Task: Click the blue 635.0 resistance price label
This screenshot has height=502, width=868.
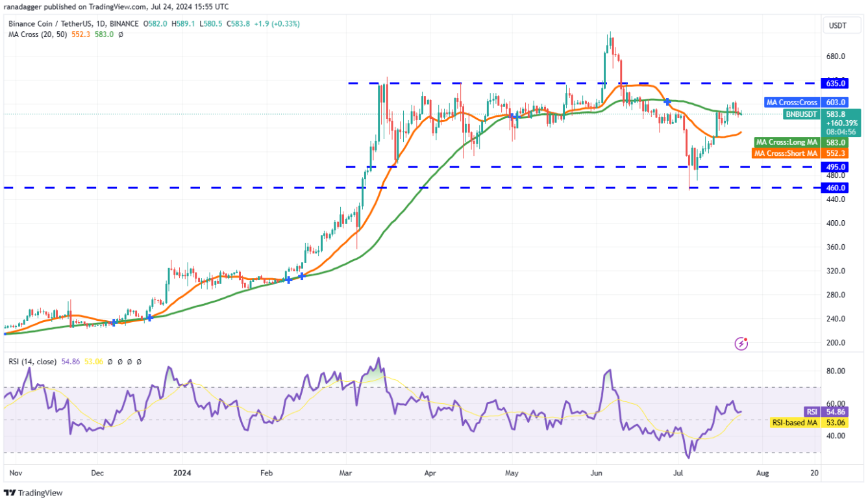Action: [836, 83]
